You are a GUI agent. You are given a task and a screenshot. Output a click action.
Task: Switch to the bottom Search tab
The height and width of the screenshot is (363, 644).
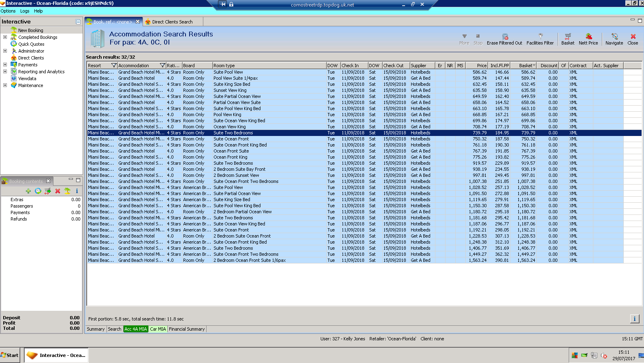click(115, 329)
